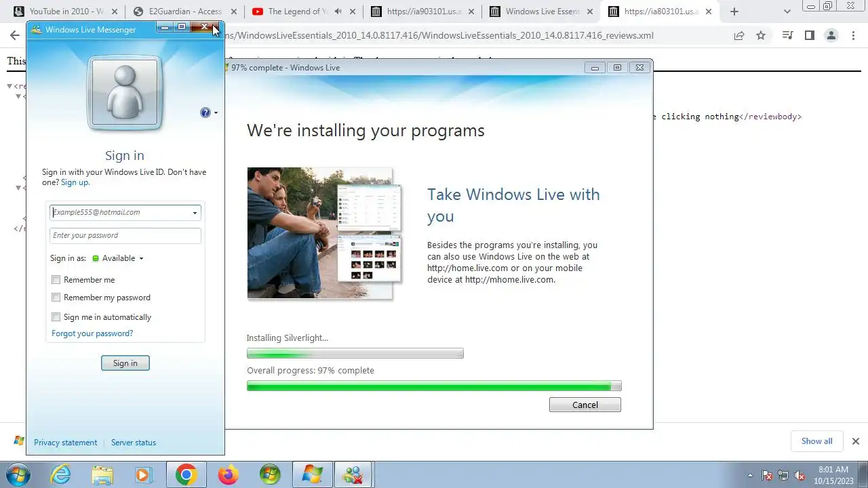Switch to Windows Live Essentials tab
The image size is (868, 488).
542,12
